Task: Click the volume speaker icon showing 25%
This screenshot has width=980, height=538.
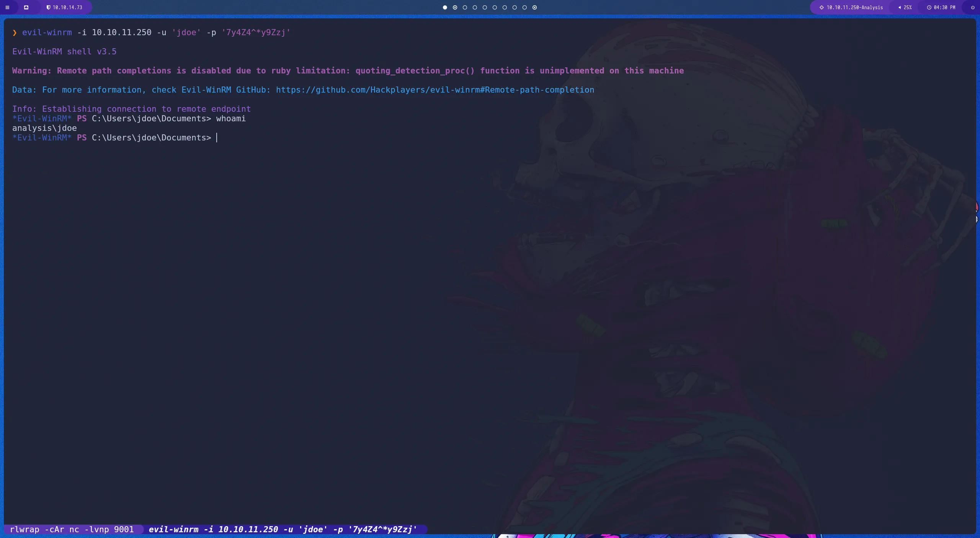Action: pyautogui.click(x=900, y=7)
